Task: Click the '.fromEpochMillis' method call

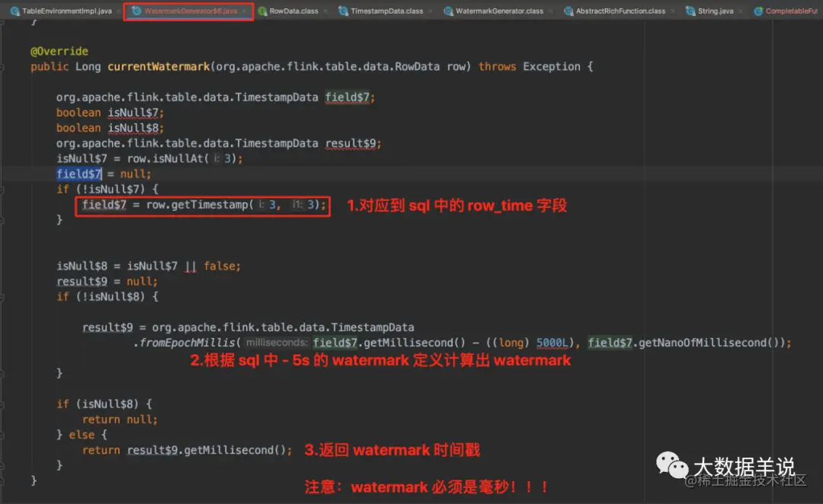Action: [184, 343]
